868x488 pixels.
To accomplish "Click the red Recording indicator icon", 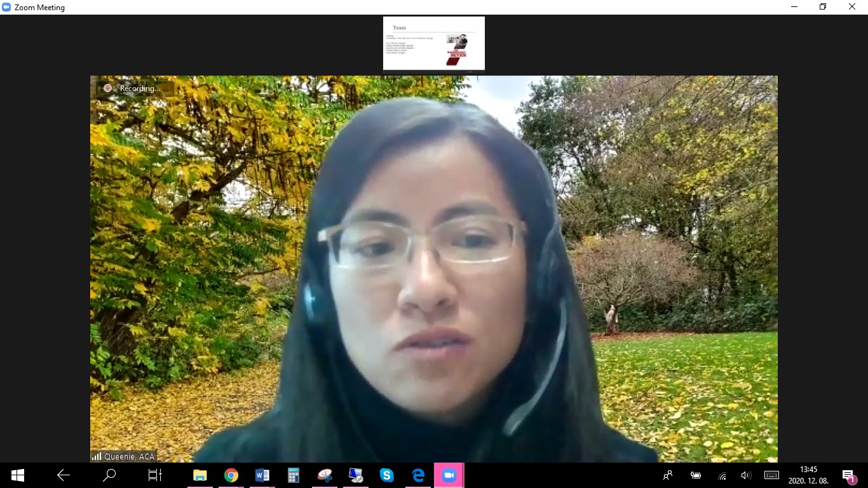I will coord(108,88).
